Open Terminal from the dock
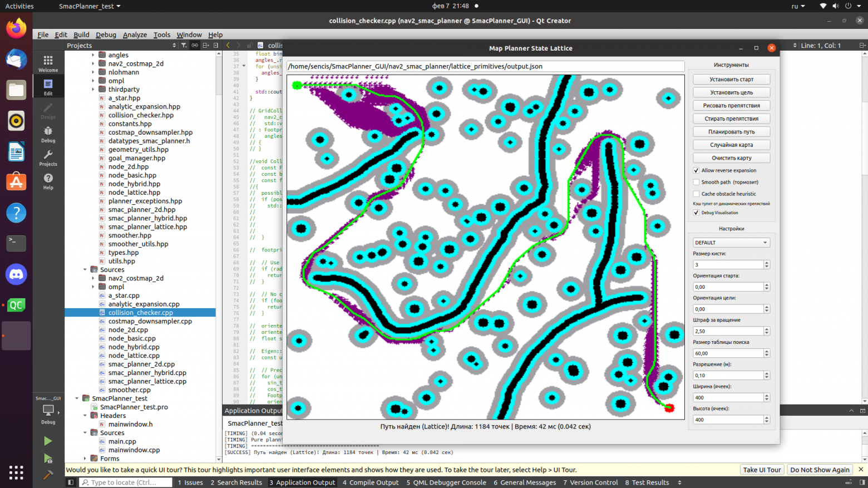 (16, 243)
